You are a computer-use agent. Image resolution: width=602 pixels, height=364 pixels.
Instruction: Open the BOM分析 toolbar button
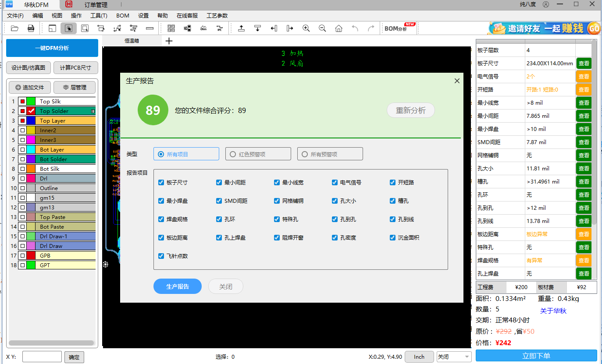(x=399, y=28)
